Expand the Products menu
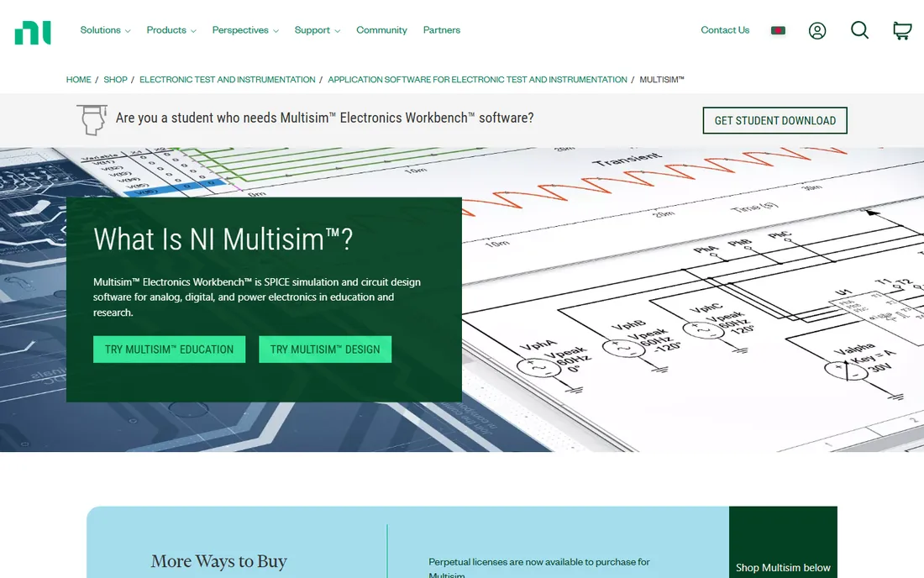Image resolution: width=924 pixels, height=578 pixels. tap(171, 30)
